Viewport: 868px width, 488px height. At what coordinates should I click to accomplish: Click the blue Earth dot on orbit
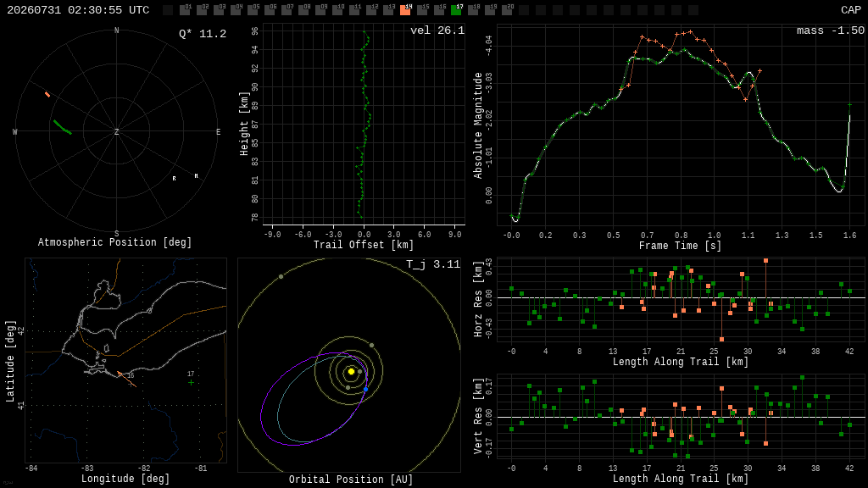click(x=365, y=390)
